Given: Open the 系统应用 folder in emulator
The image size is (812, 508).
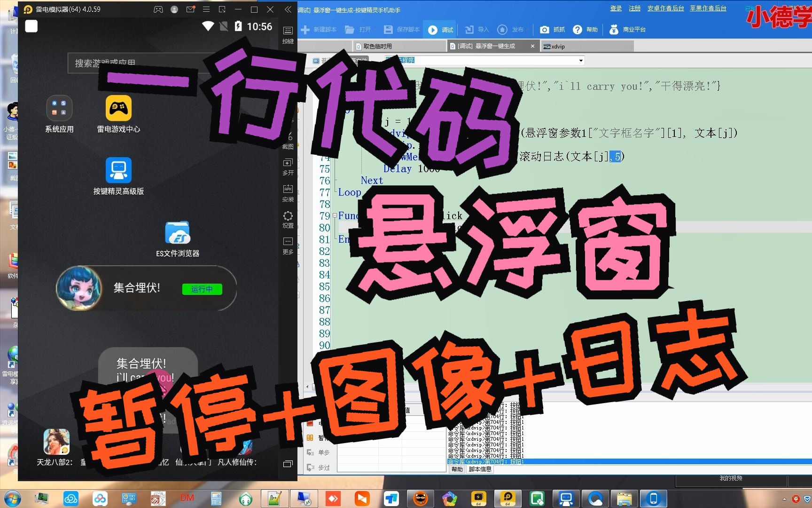Looking at the screenshot, I should point(59,114).
